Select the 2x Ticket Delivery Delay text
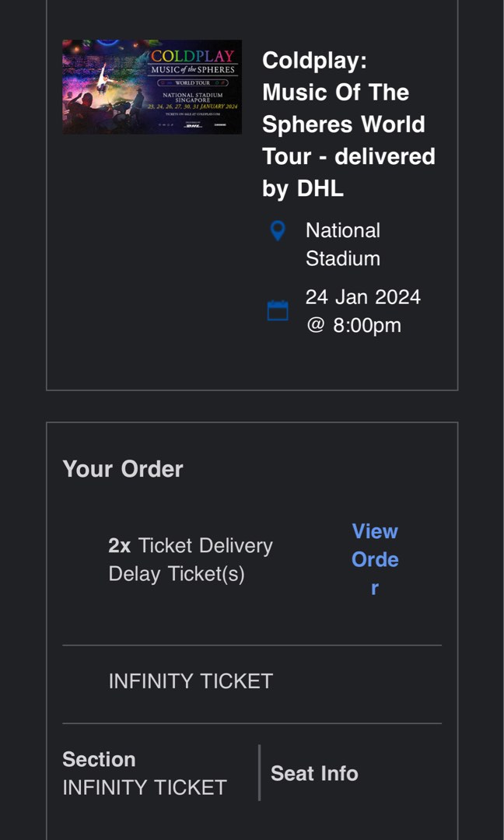 189,559
